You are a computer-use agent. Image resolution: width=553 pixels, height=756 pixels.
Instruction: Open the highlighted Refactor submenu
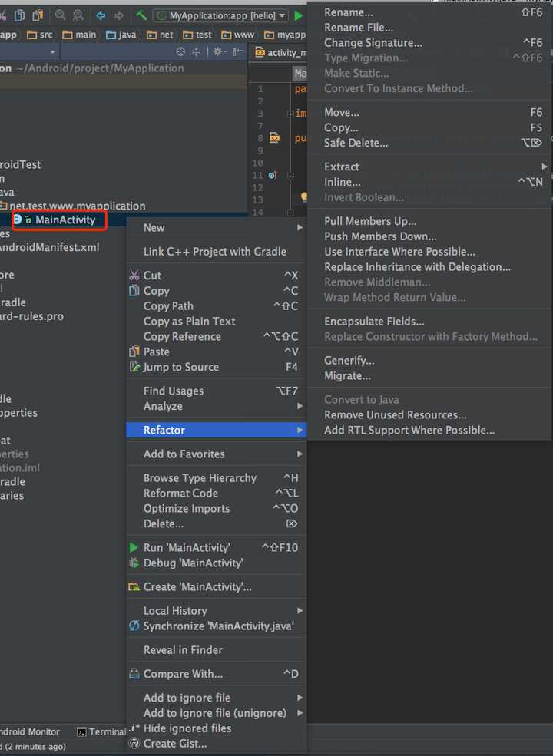(216, 430)
